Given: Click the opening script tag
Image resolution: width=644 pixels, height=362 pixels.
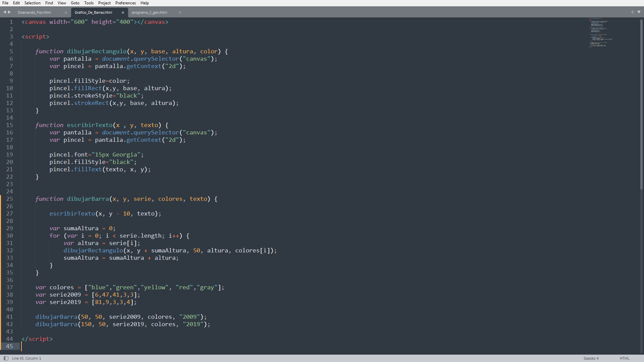Looking at the screenshot, I should [35, 37].
